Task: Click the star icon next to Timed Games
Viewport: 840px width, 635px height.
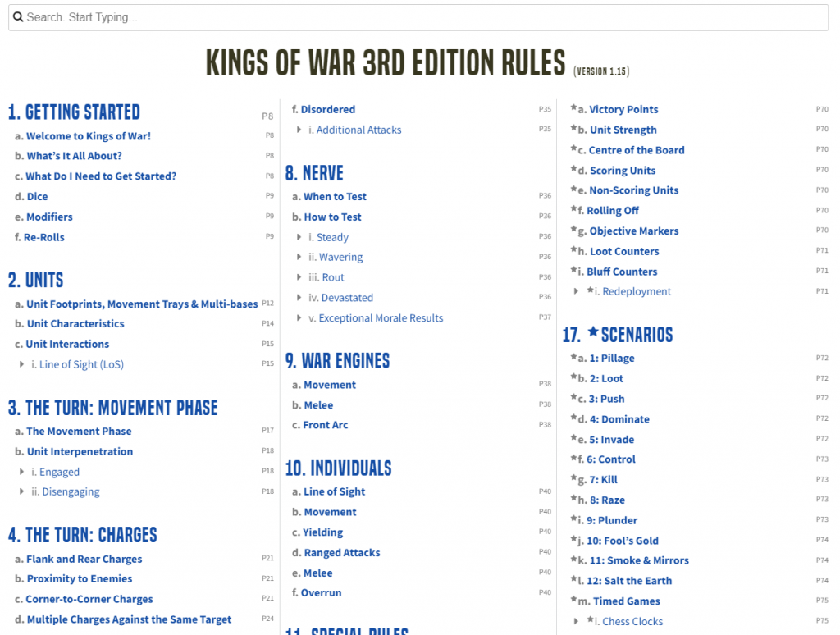Action: (573, 600)
